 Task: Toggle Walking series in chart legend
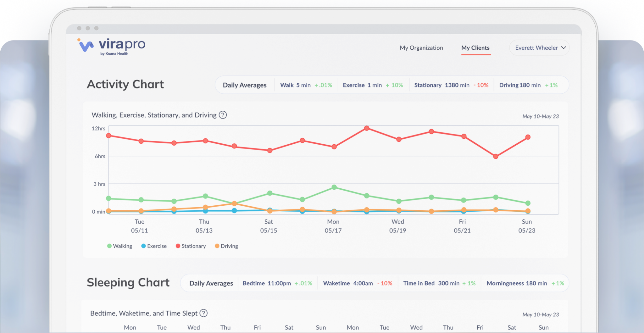tap(119, 246)
